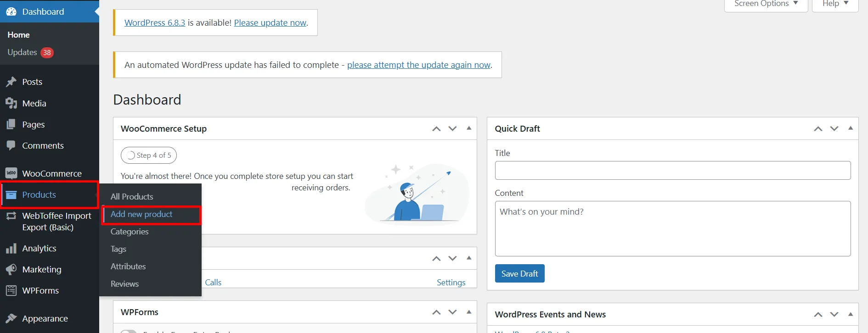
Task: Move the Calls widget down arrow
Action: tap(452, 259)
